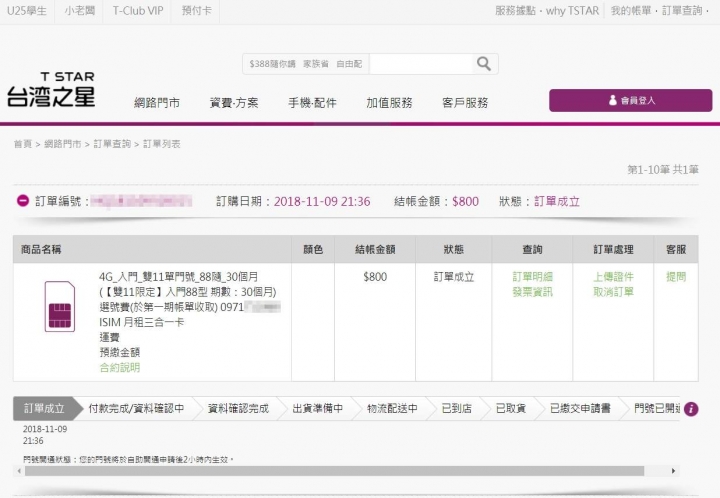
Task: Click the 已取貨 progress step
Action: pos(511,408)
